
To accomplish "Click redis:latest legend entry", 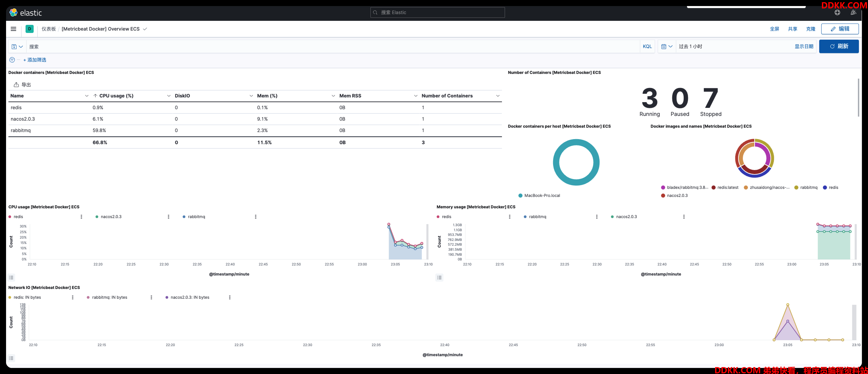I will [x=725, y=187].
